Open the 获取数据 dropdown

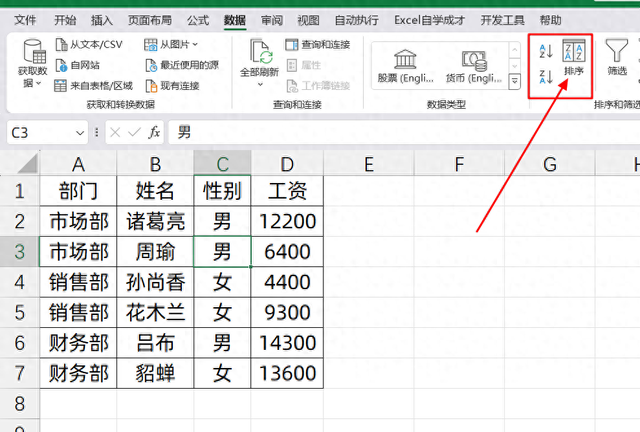point(33,63)
